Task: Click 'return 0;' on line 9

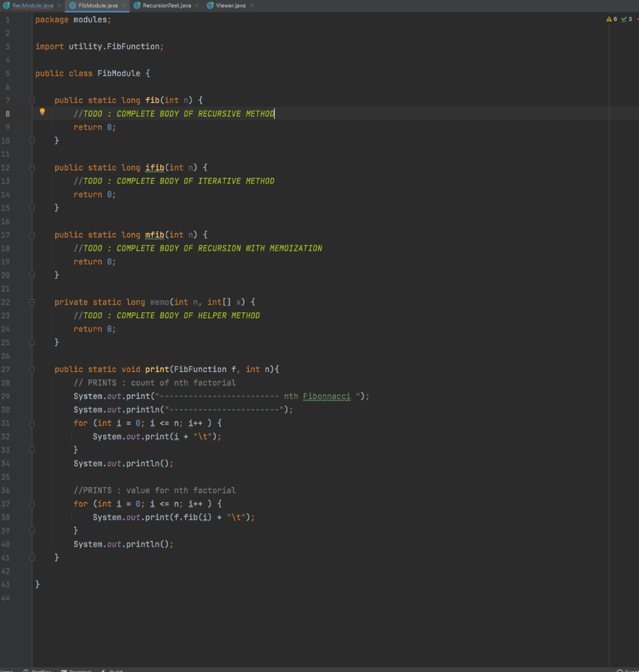Action: [94, 127]
